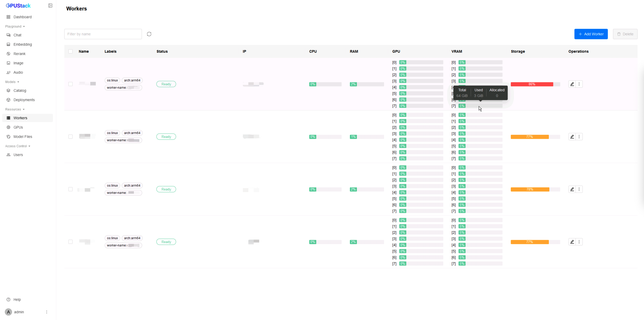
Task: Check the first worker row checkbox
Action: 71,84
